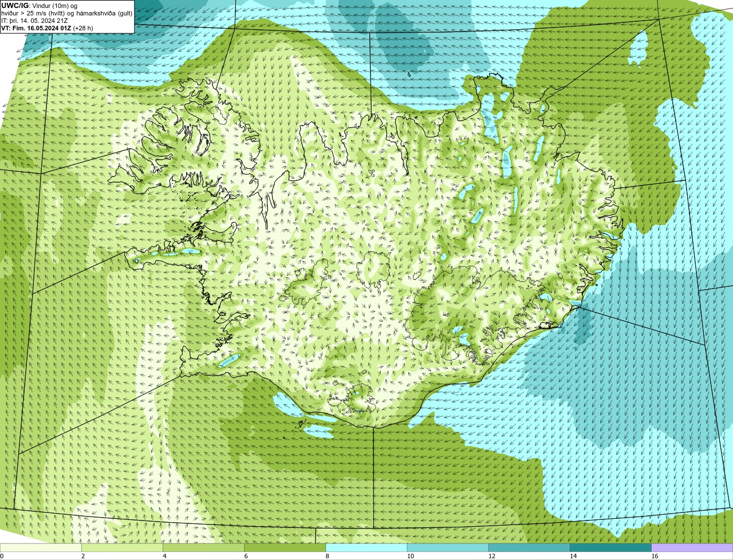The width and height of the screenshot is (733, 560).
Task: Click the '2' tick label on the color scale
Action: [x=83, y=556]
